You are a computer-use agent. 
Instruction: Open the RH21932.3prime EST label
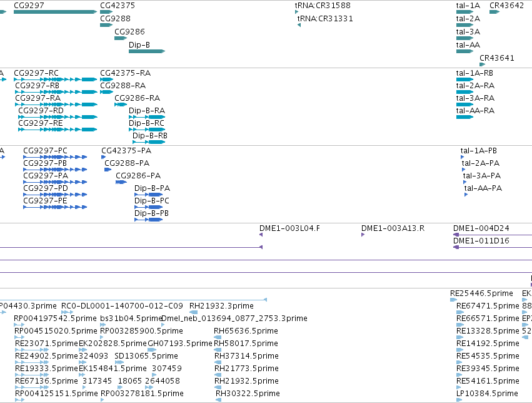click(221, 306)
